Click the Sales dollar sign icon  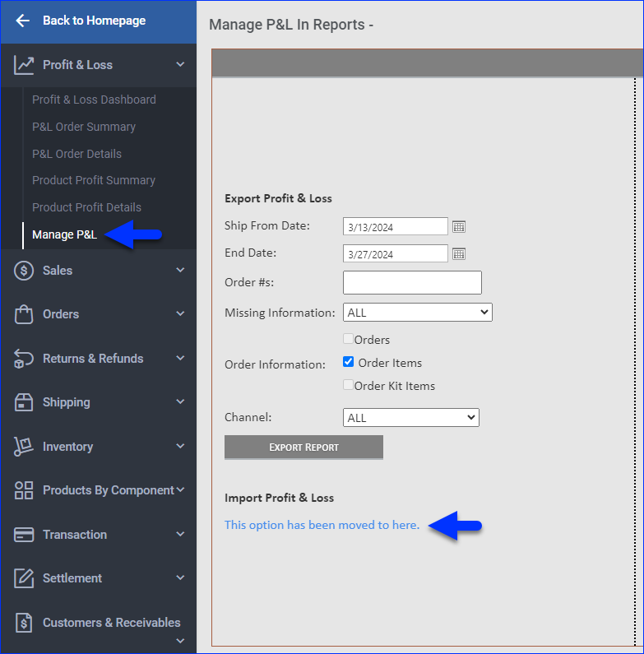(24, 271)
